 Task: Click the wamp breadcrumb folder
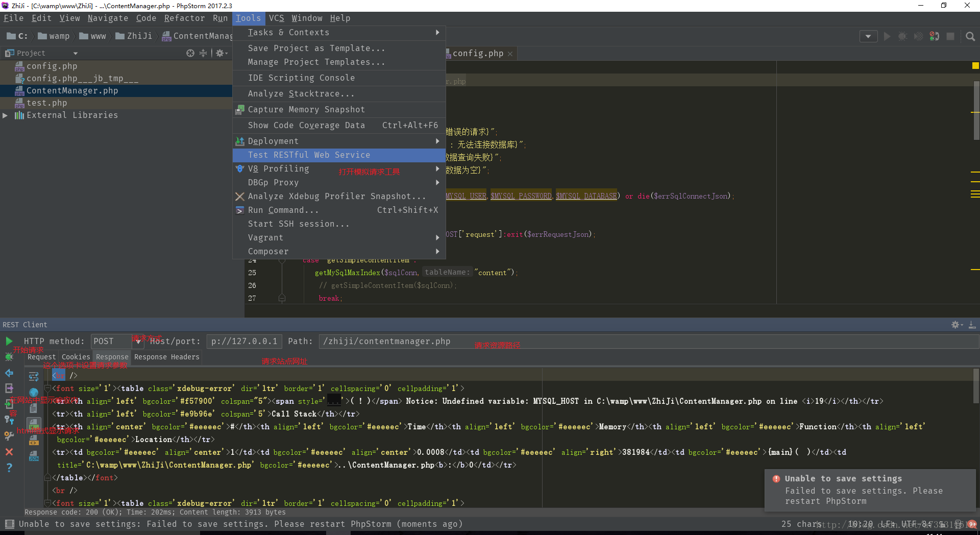pyautogui.click(x=54, y=36)
